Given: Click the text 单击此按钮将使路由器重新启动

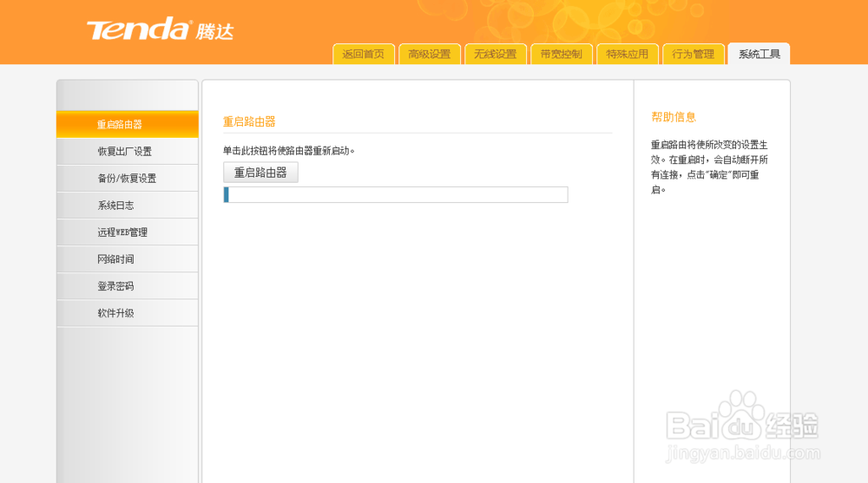Looking at the screenshot, I should click(288, 151).
